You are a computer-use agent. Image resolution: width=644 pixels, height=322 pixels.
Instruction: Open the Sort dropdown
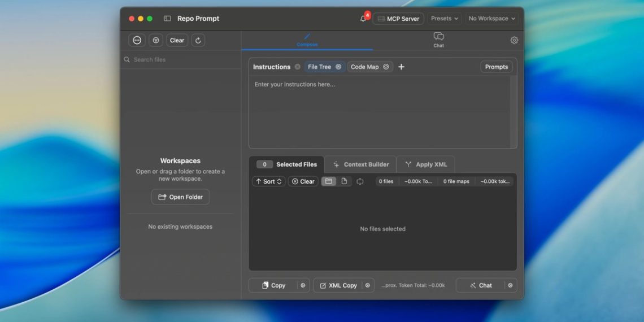pyautogui.click(x=269, y=181)
